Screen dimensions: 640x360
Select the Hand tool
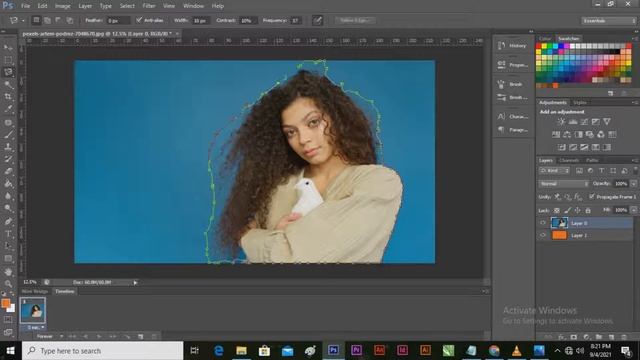click(x=8, y=271)
